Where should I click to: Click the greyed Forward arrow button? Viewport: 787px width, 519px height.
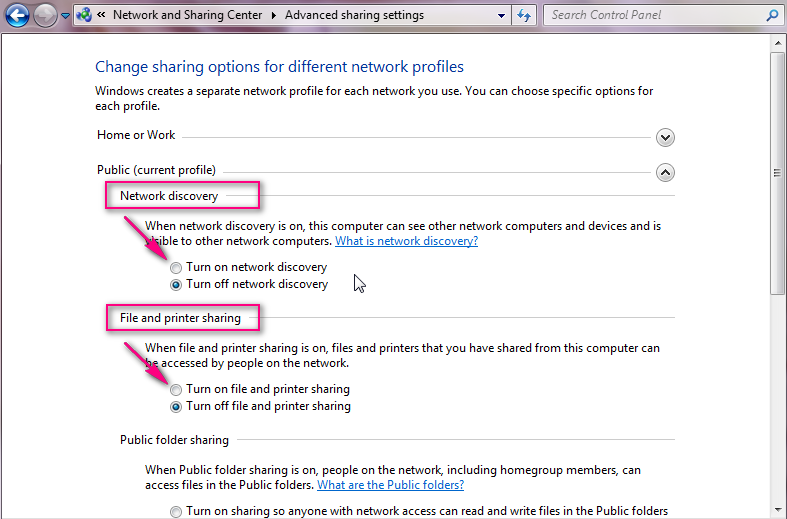click(x=45, y=15)
